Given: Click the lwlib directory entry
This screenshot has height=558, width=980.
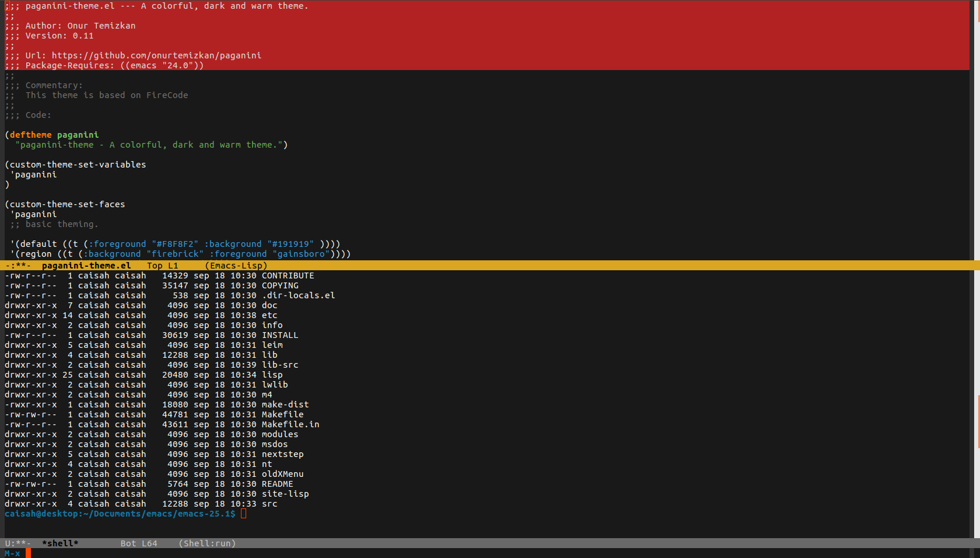Looking at the screenshot, I should click(x=275, y=385).
